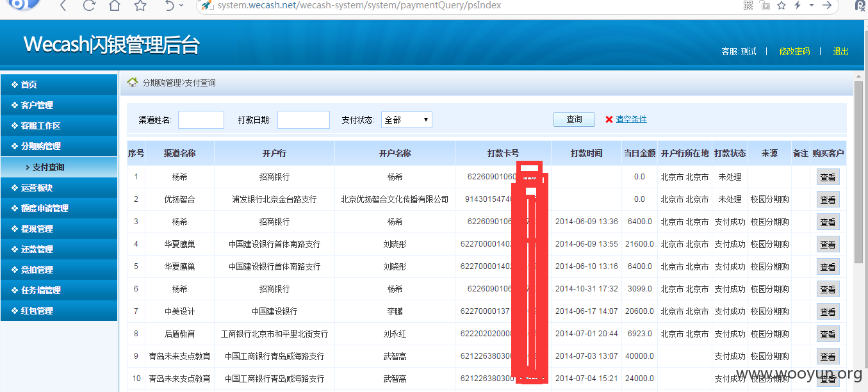Bookmark the page with the toolbar star icon
Screen dimensions: 868x392
(140, 6)
